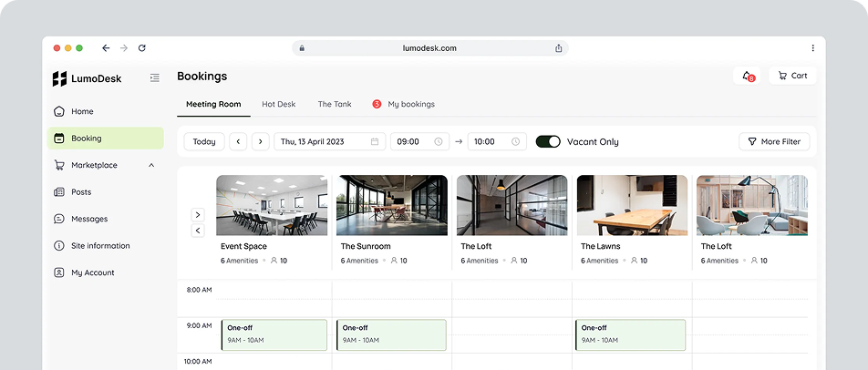Collapse the sidebar using menu icon
Screen dimensions: 868x370
[x=154, y=78]
